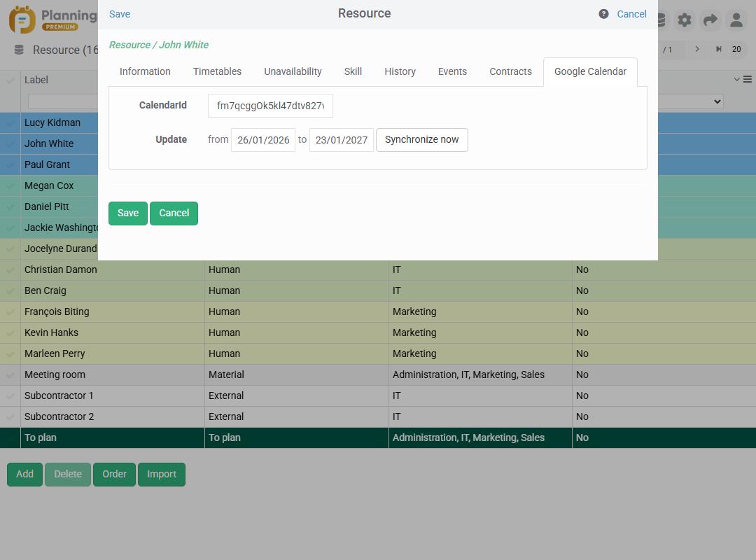
Task: Click the Update from date field 26/01/2026
Action: 263,140
